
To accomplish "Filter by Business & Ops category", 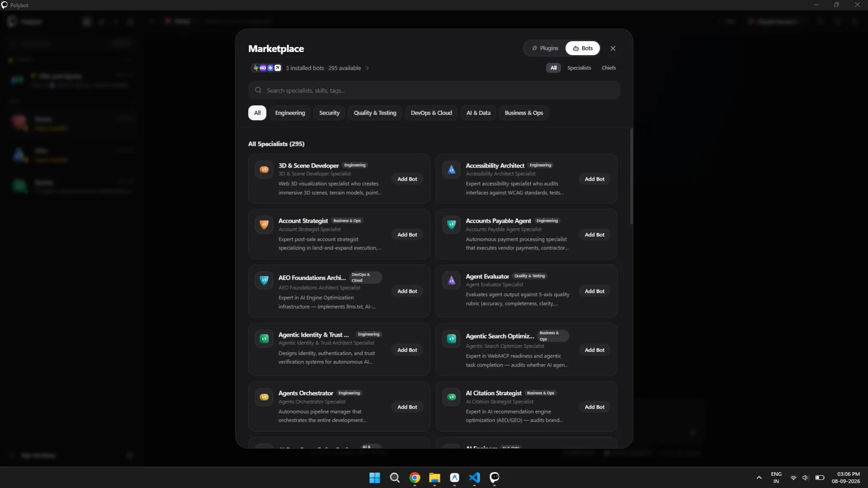I will (524, 113).
